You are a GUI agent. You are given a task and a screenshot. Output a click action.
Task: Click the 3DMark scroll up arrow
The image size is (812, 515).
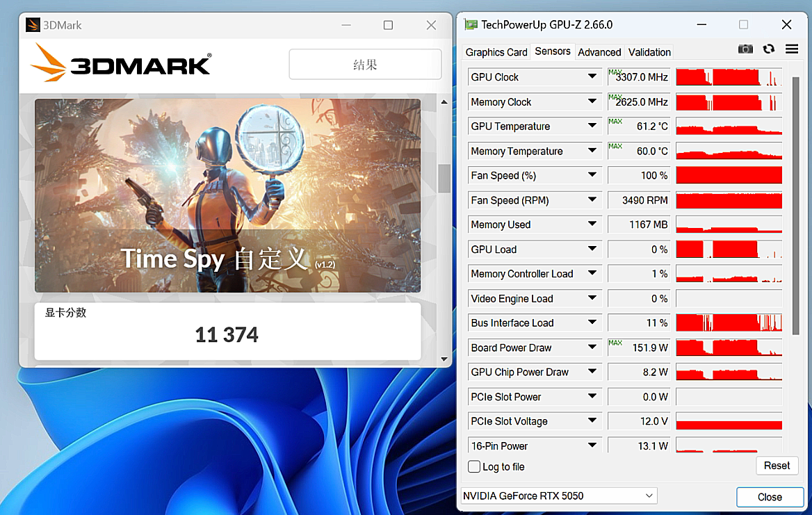444,102
